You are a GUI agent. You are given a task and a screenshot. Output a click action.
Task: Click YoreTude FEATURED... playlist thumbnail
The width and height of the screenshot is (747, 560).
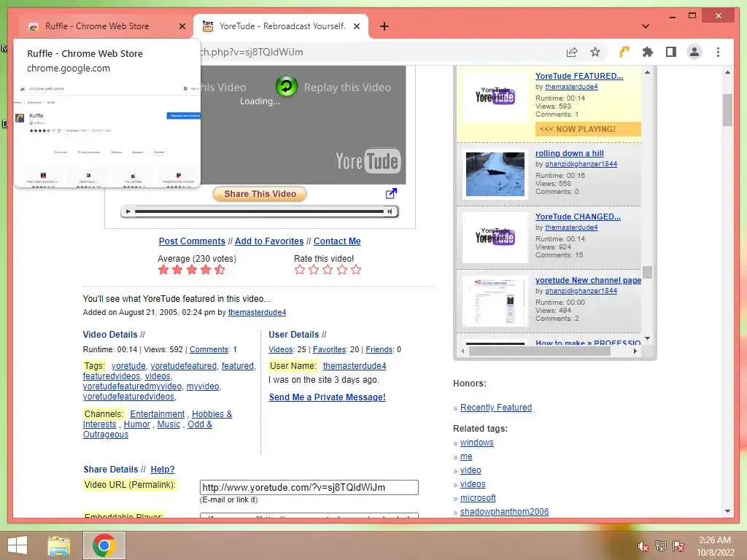pos(495,97)
